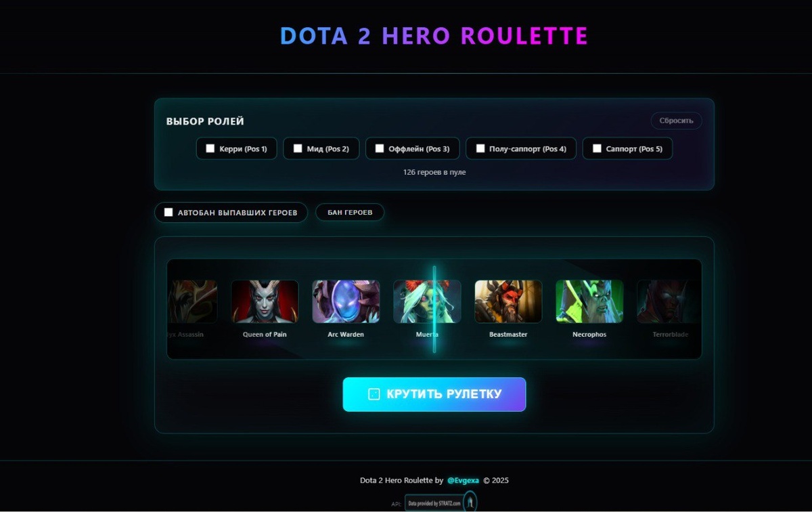The width and height of the screenshot is (812, 512).
Task: Check the Мид (Pos 2) role
Action: coord(298,148)
